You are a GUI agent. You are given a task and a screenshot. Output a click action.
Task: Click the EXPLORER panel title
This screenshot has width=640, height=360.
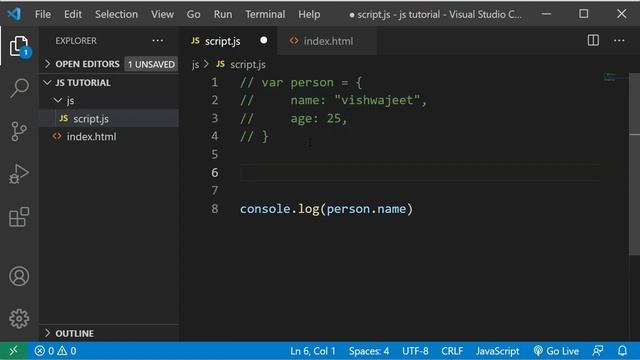point(76,41)
